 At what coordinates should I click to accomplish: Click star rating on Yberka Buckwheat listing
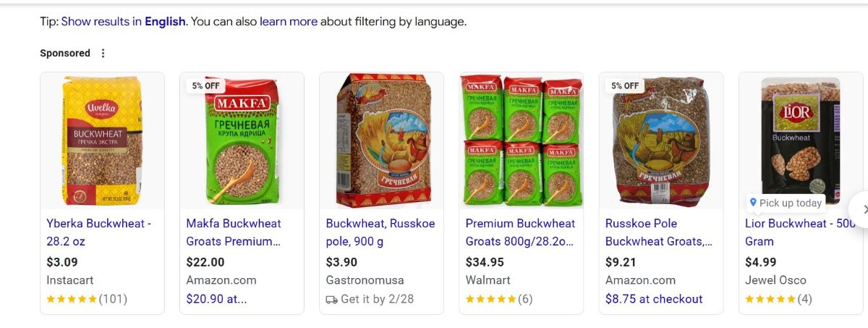tap(72, 299)
